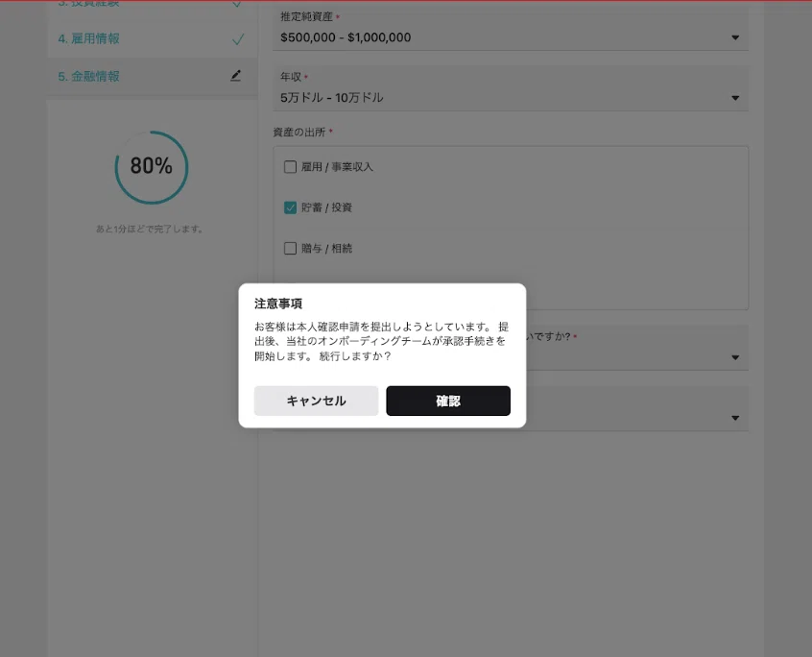Open step 3. 投資経験 in sidebar
The image size is (812, 657).
tap(89, 4)
